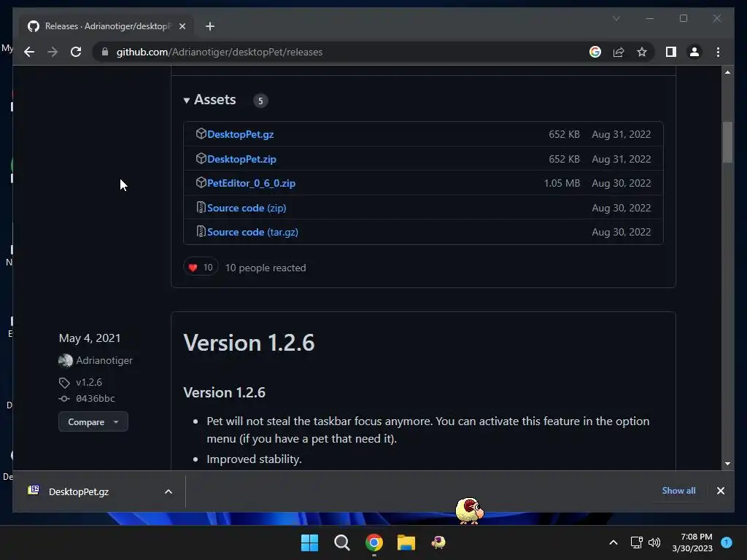Click the scrollbar down arrow
The width and height of the screenshot is (747, 560).
pos(727,463)
